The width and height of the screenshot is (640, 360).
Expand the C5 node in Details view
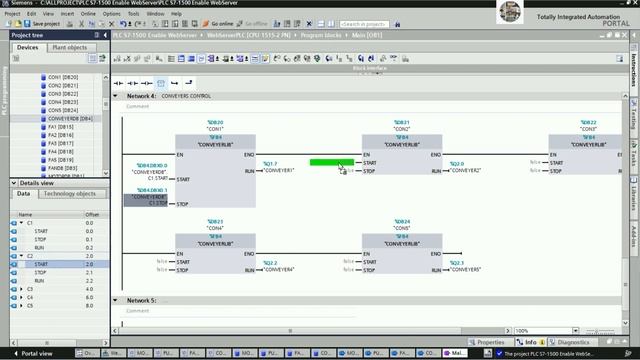click(22, 305)
